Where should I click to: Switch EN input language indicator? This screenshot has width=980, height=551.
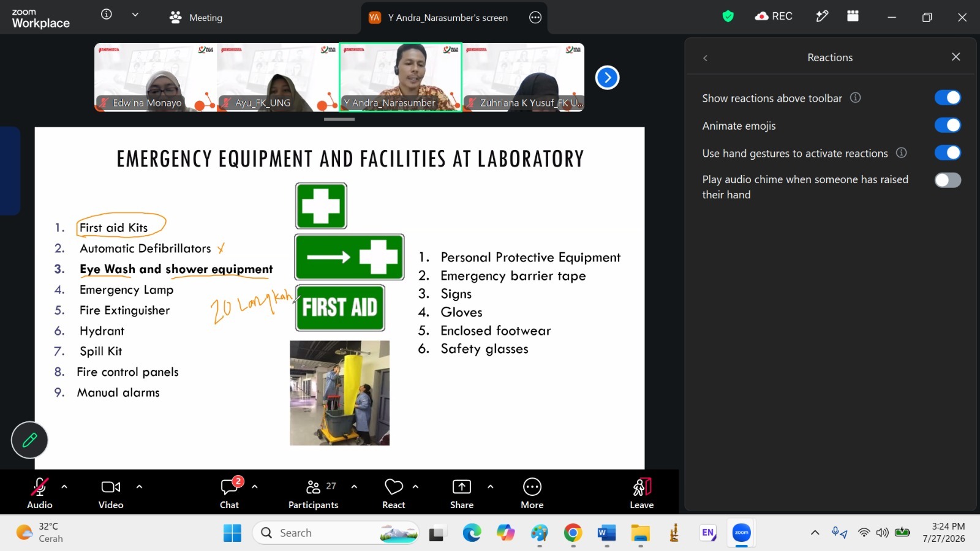pyautogui.click(x=708, y=533)
